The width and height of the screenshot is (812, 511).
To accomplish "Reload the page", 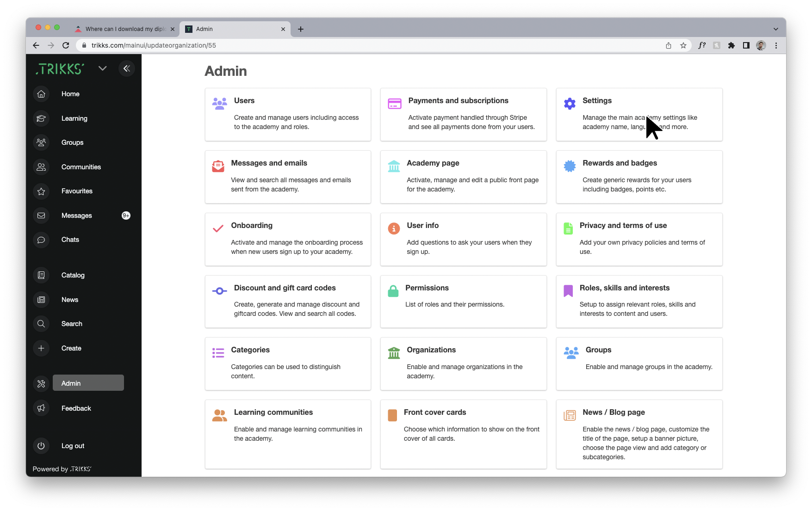I will pos(66,45).
